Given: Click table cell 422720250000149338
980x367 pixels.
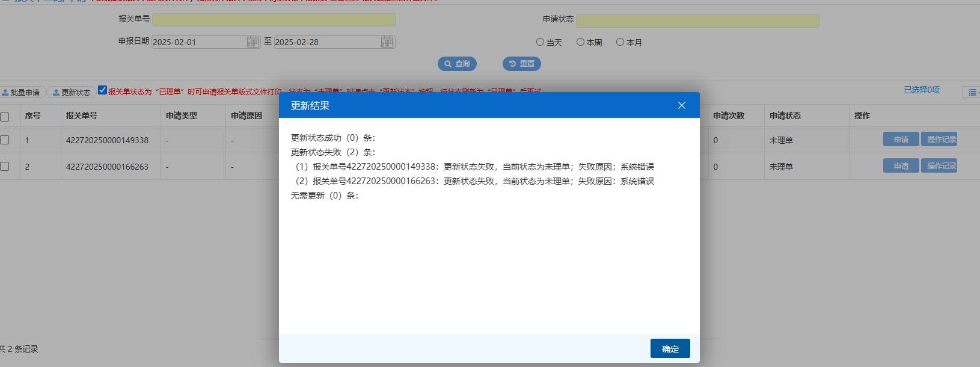Looking at the screenshot, I should pos(107,140).
